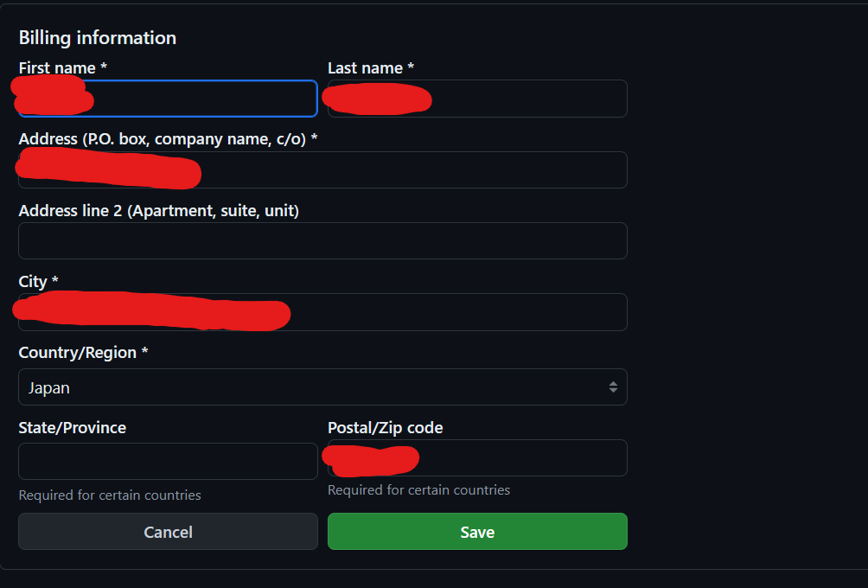868x588 pixels.
Task: Select the "Address line 2" label text
Action: point(158,210)
